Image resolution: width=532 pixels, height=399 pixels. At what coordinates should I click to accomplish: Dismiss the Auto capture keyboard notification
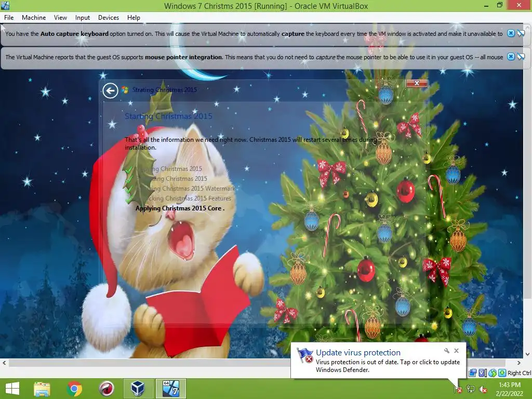point(511,33)
